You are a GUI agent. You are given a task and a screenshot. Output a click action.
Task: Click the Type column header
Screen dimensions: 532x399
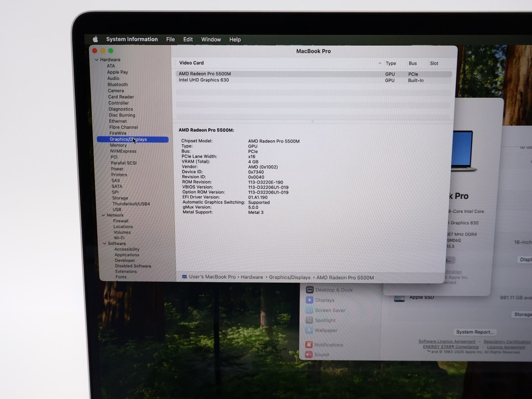391,63
